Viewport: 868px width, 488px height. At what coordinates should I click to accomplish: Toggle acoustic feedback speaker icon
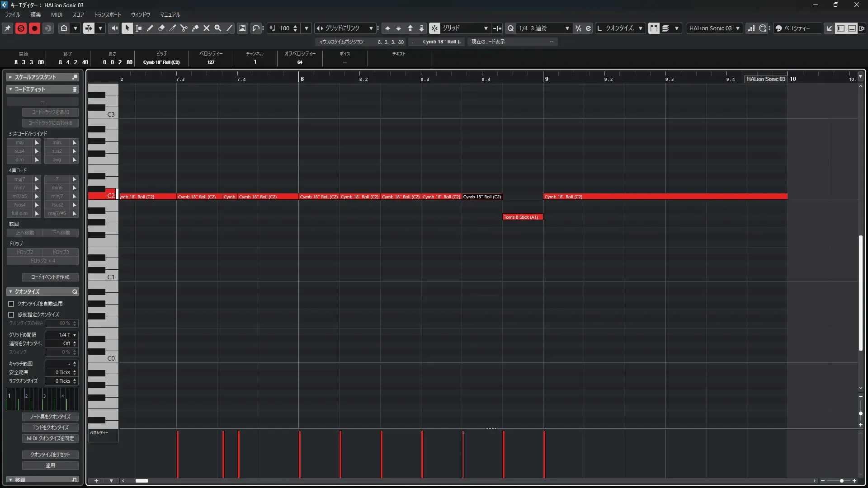tap(113, 28)
